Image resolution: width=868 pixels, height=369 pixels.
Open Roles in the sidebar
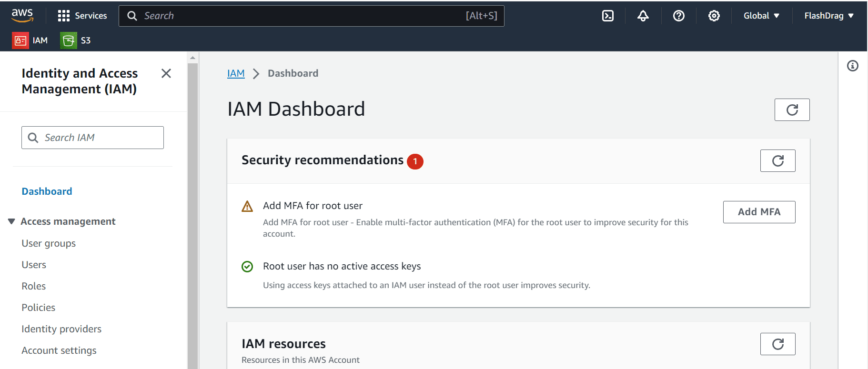tap(33, 286)
